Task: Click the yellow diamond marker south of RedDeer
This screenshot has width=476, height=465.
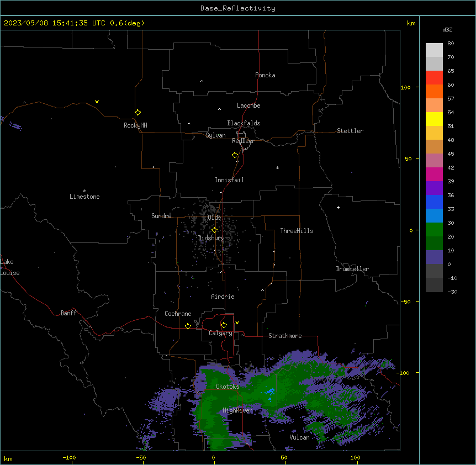Action: pyautogui.click(x=235, y=155)
